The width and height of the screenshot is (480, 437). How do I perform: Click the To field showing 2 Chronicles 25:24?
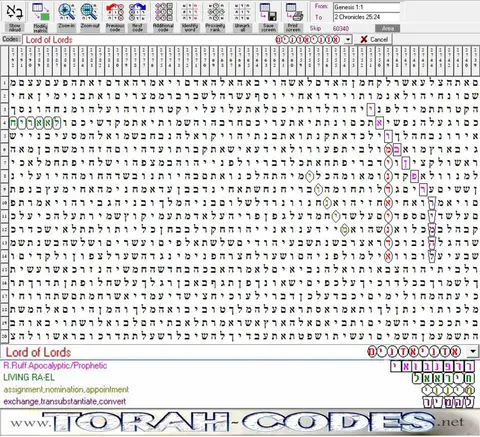click(366, 17)
